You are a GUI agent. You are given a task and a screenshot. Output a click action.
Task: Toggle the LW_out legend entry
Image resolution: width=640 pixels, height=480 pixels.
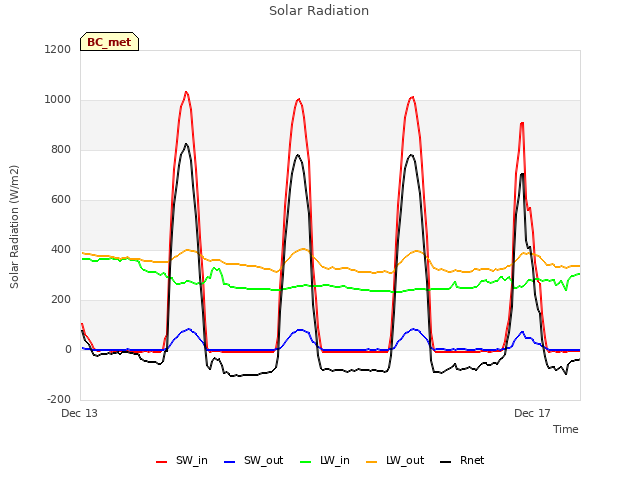point(395,460)
